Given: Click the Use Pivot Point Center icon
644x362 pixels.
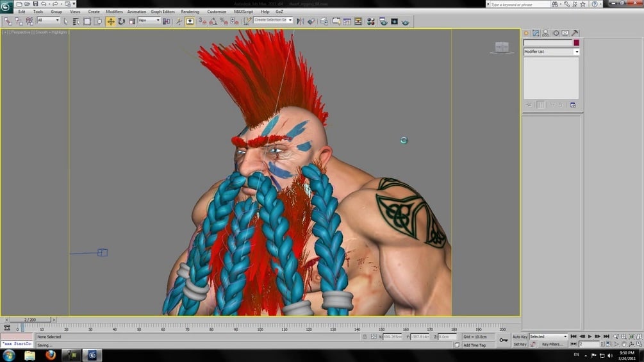Looking at the screenshot, I should click(x=167, y=21).
